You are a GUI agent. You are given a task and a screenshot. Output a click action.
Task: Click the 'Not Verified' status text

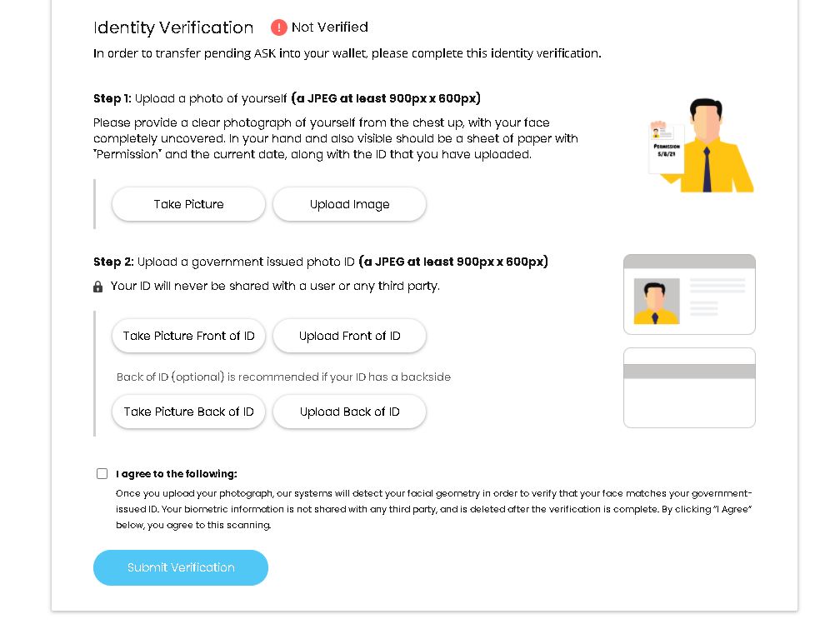329,27
